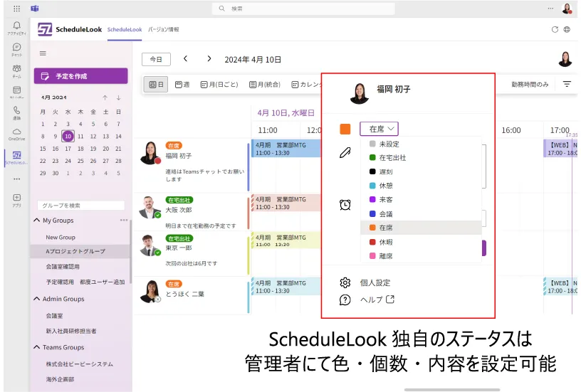The height and width of the screenshot is (392, 581).
Task: Open the 在席 status dropdown
Action: tap(379, 129)
